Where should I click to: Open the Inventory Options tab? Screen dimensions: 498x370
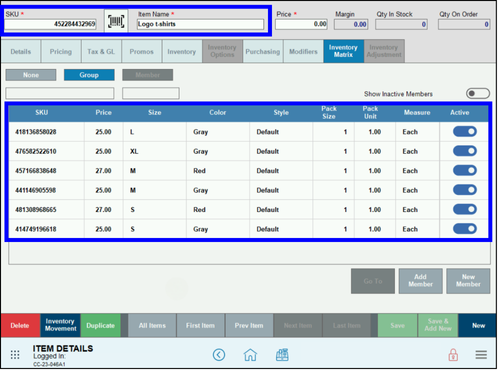pyautogui.click(x=222, y=51)
